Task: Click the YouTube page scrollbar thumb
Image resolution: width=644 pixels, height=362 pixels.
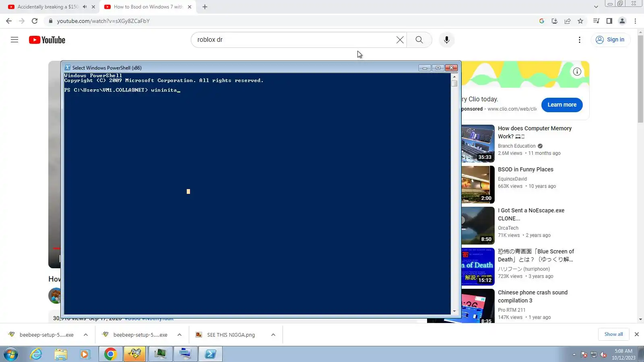Action: (x=640, y=79)
